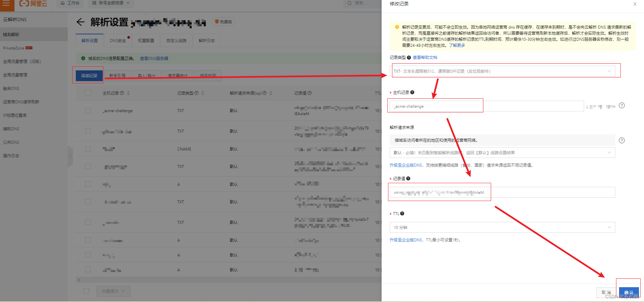
Task: Click the 免费版 badge
Action: (x=223, y=22)
